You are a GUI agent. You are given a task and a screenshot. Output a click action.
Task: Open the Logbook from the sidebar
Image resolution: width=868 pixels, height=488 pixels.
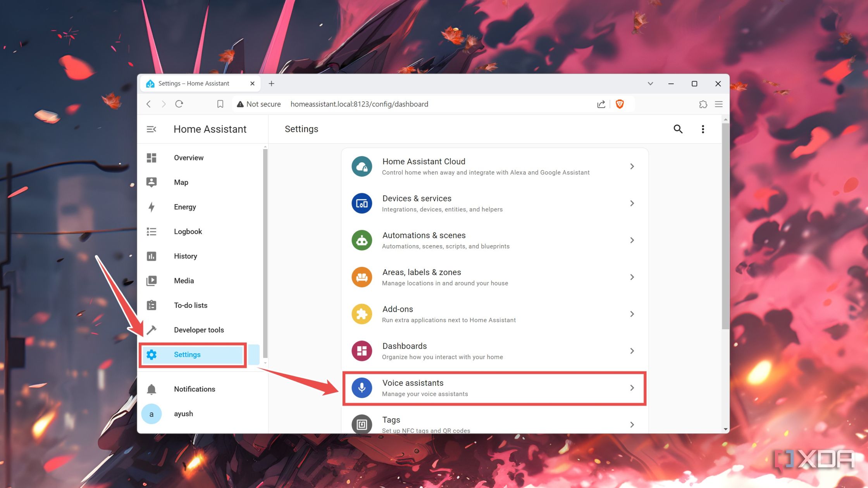tap(152, 231)
